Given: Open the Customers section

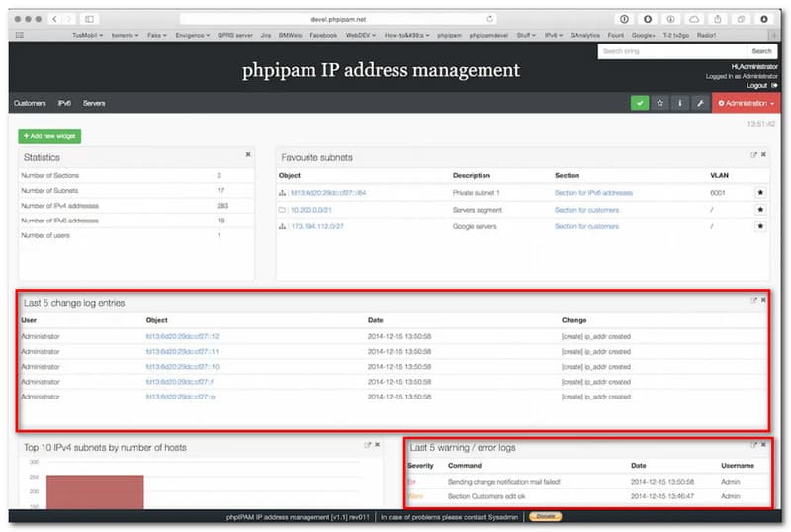Looking at the screenshot, I should (x=30, y=103).
